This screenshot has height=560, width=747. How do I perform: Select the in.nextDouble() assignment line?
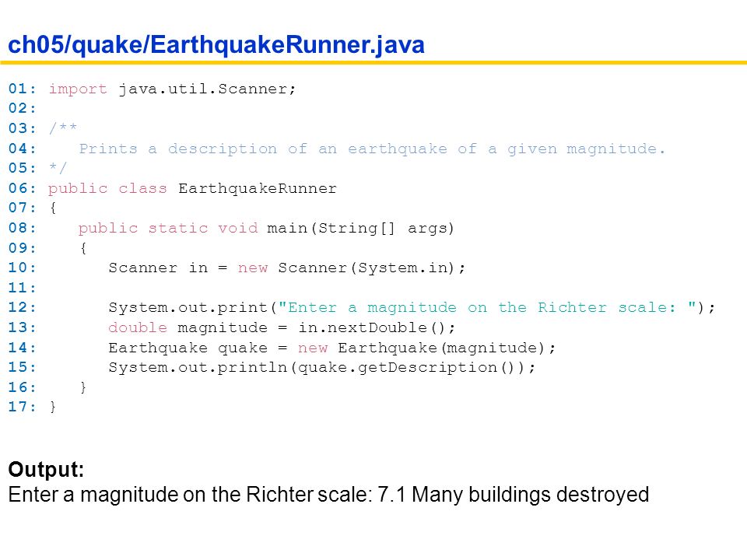282,327
